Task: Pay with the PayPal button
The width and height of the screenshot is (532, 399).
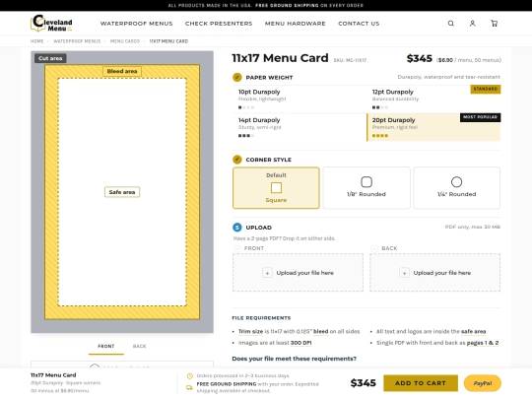Action: click(x=483, y=383)
